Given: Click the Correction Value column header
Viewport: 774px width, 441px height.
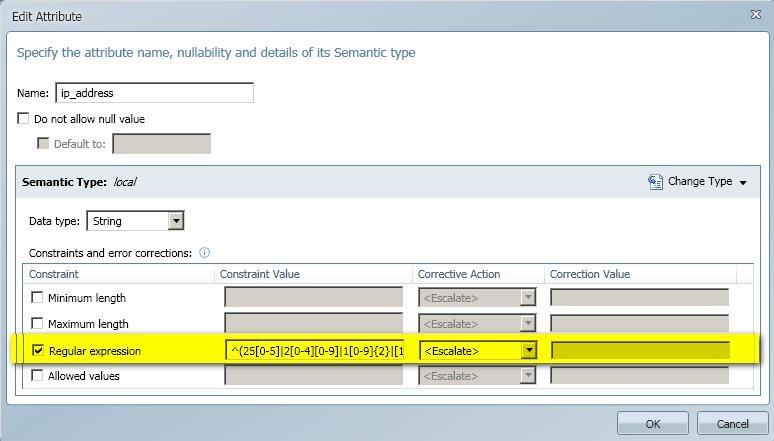Looking at the screenshot, I should click(x=640, y=274).
